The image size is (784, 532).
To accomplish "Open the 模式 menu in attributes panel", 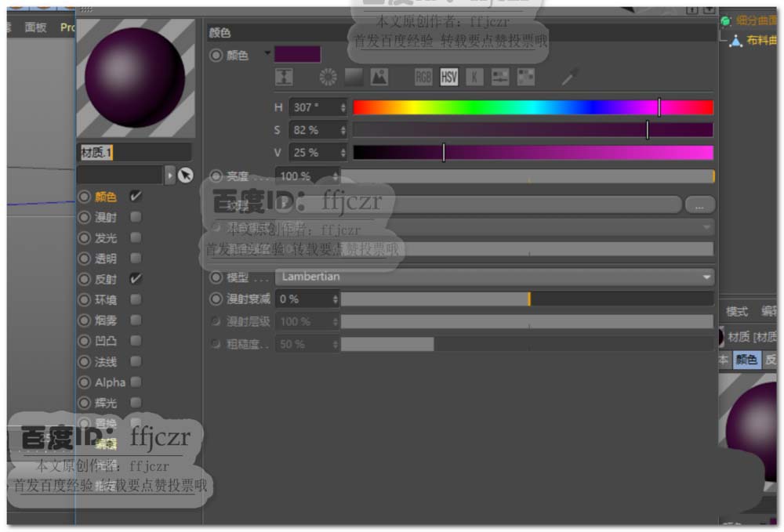I will (x=736, y=312).
